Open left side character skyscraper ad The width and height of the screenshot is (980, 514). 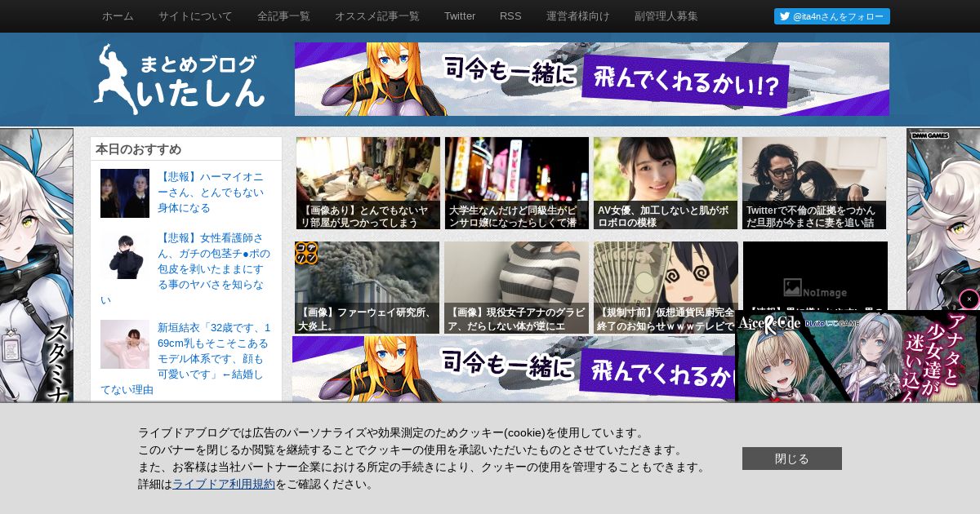click(37, 265)
